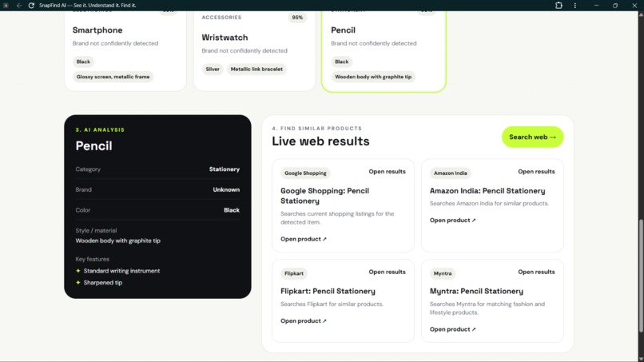Click 'Google Shopping: Pencil Stationery' title

tap(325, 196)
